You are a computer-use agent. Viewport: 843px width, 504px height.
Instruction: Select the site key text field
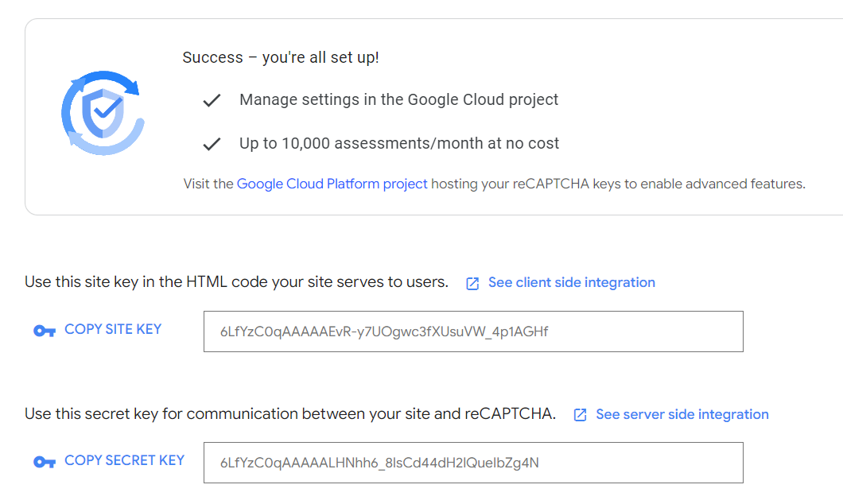pos(473,331)
